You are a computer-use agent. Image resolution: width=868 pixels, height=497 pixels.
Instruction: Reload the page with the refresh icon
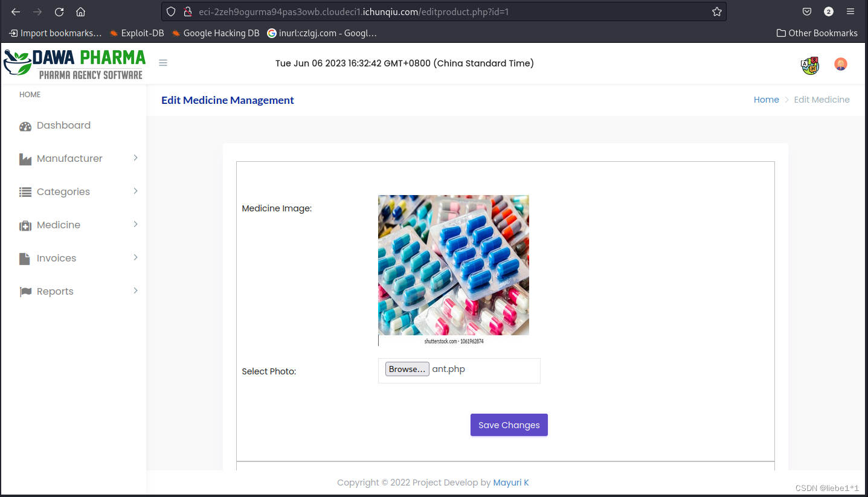point(59,11)
